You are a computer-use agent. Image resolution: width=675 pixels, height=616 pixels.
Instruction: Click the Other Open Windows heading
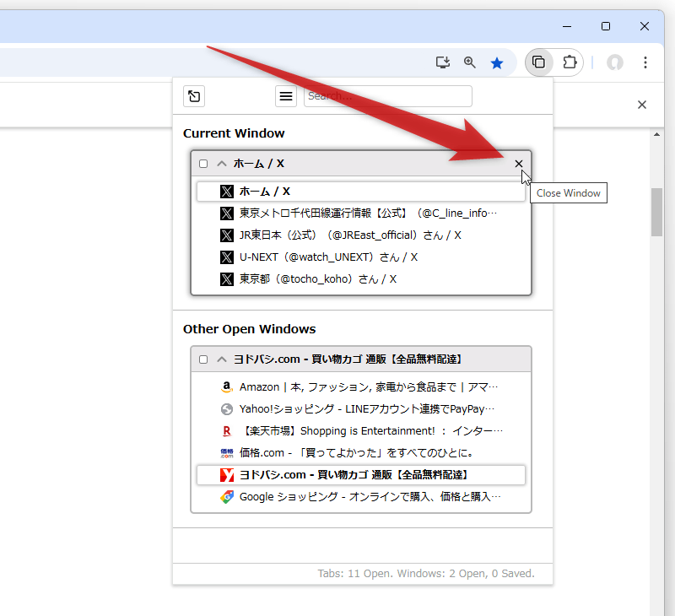tap(249, 329)
